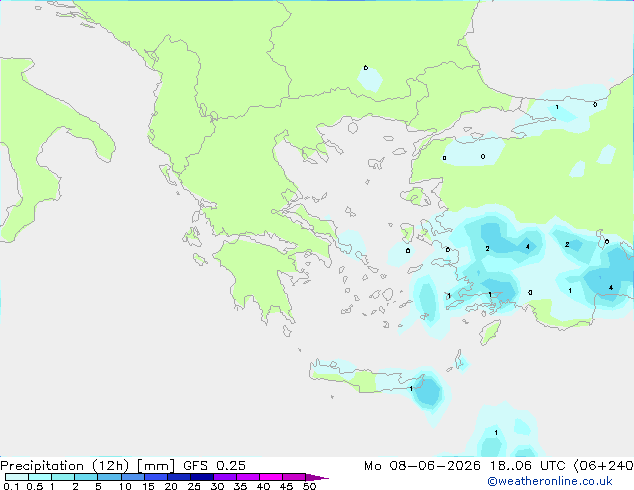Choose the 25–30 mm navy legend swatch
Image resolution: width=634 pixels, height=490 pixels.
click(202, 477)
